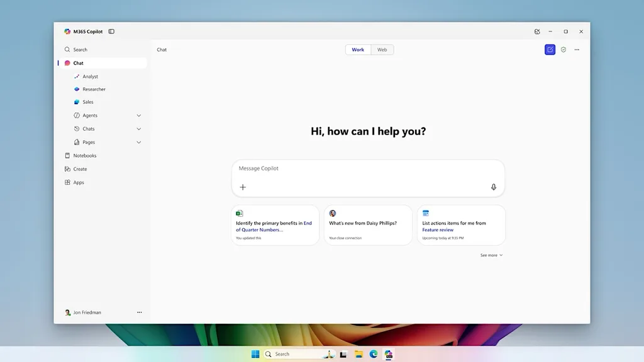Click the Chat header label
Image resolution: width=644 pixels, height=362 pixels.
tap(162, 50)
